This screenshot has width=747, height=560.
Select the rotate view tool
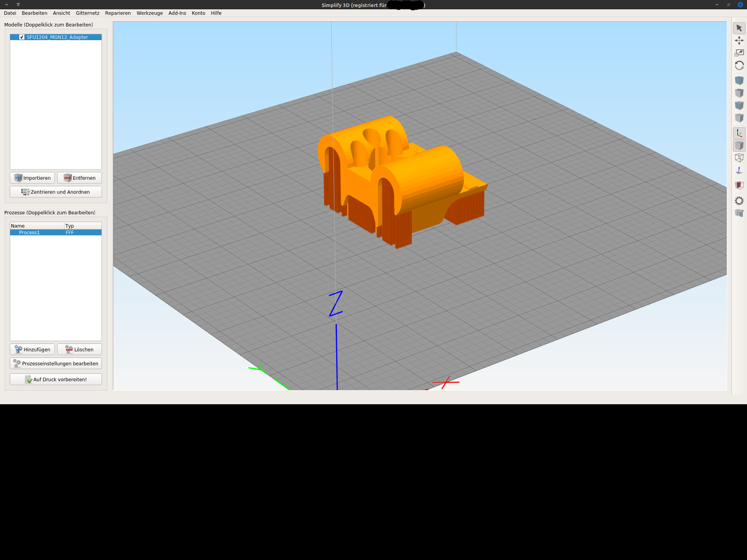(x=739, y=65)
